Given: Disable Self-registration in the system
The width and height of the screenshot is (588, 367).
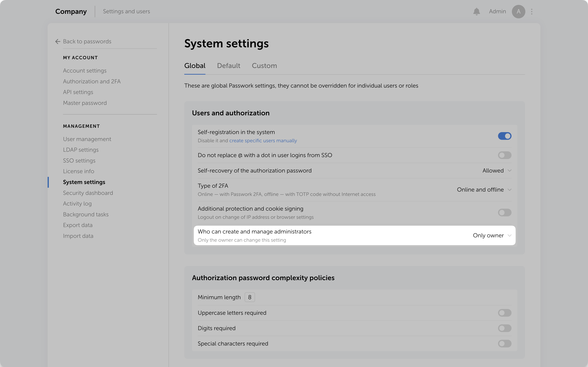Looking at the screenshot, I should pos(505,136).
